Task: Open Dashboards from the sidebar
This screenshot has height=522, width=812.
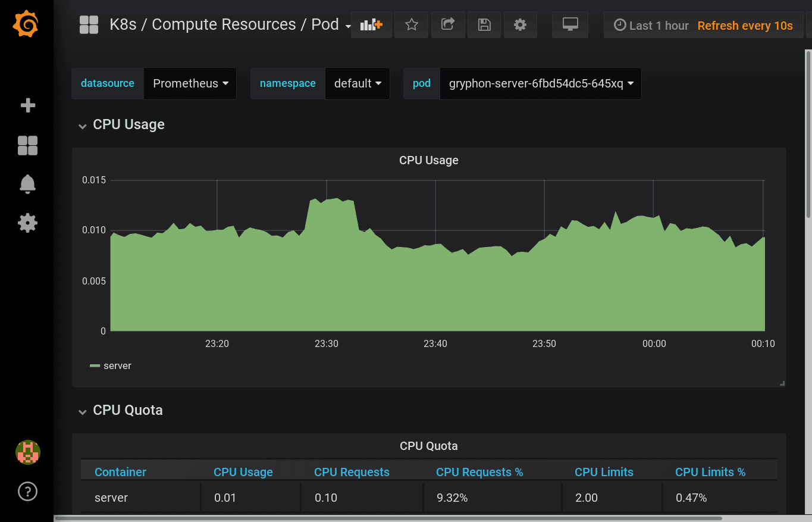Action: [27, 146]
